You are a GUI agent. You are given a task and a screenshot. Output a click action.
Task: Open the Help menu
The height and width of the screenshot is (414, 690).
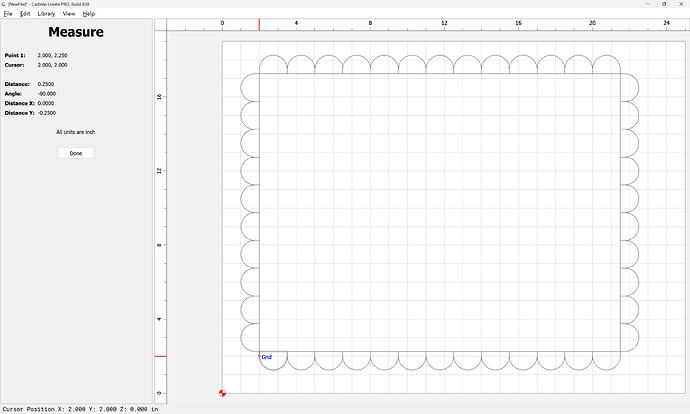[89, 14]
